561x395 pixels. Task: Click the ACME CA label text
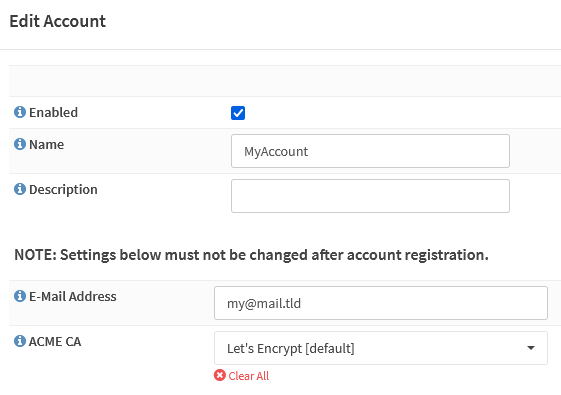tap(55, 342)
